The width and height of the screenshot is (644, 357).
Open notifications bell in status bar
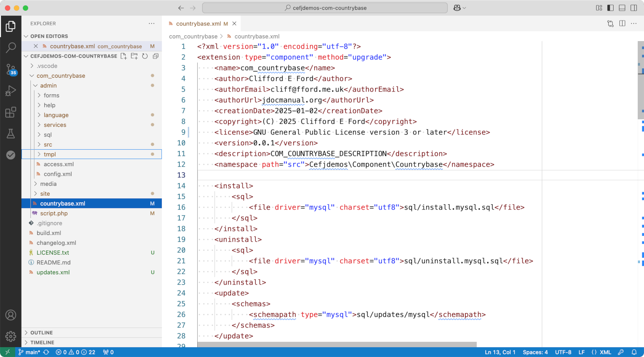[x=634, y=352]
